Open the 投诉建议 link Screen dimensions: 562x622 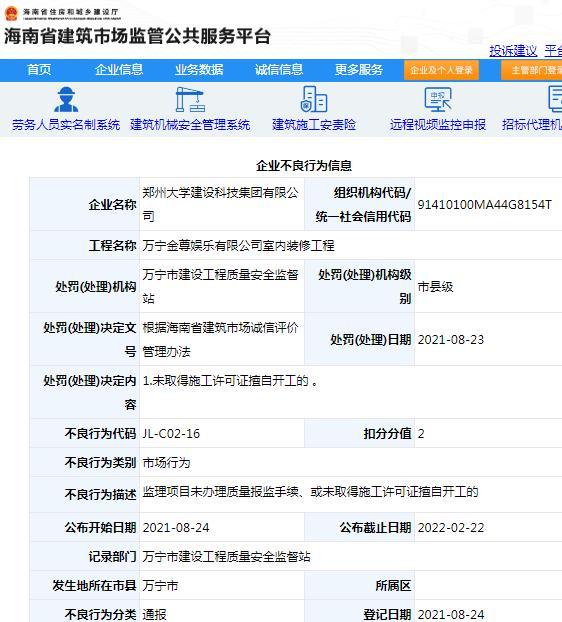(x=513, y=50)
